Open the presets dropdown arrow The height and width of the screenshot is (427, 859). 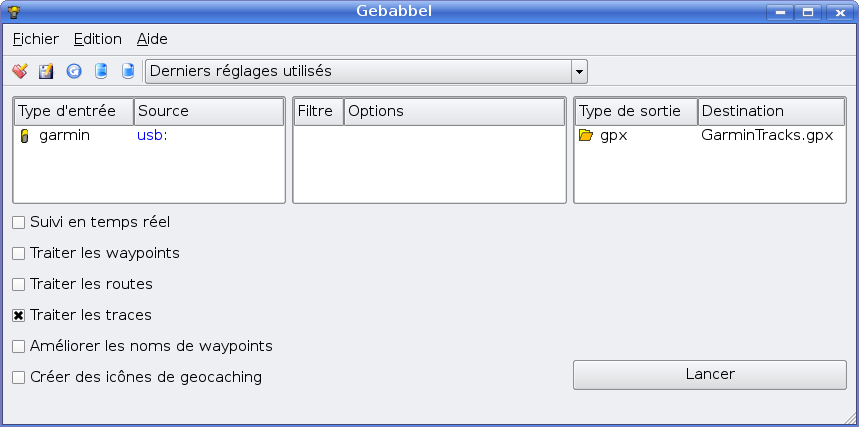click(x=579, y=72)
